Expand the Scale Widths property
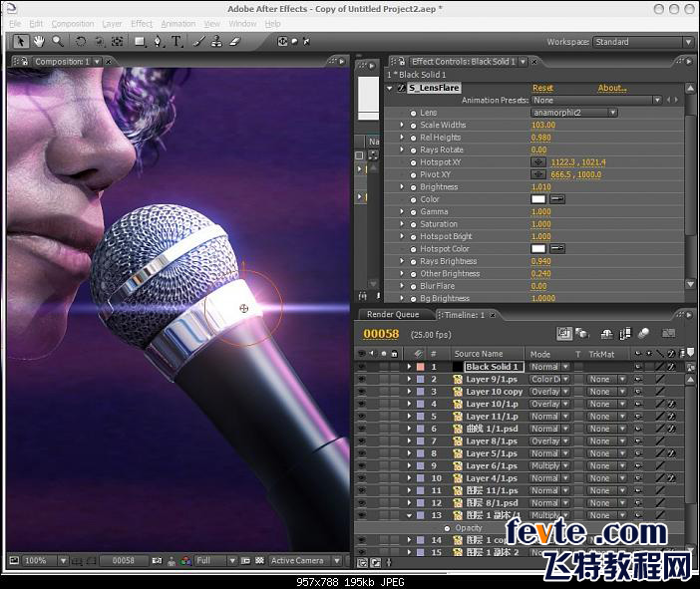The width and height of the screenshot is (700, 589). pyautogui.click(x=402, y=125)
